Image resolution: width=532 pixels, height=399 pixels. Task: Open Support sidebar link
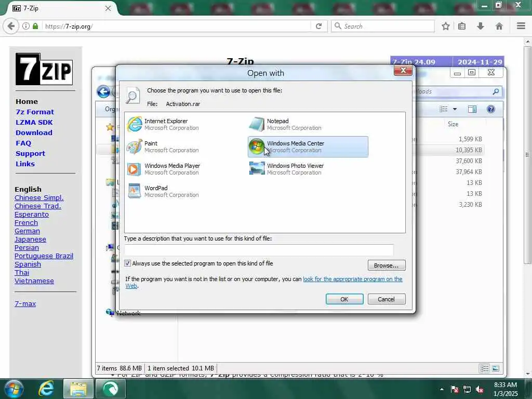click(x=30, y=153)
